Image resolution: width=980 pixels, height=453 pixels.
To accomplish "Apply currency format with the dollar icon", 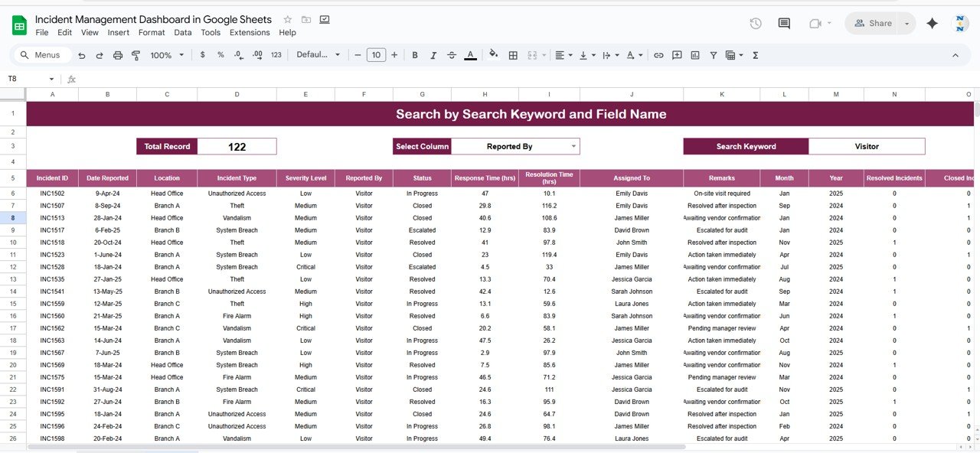I will coord(201,55).
